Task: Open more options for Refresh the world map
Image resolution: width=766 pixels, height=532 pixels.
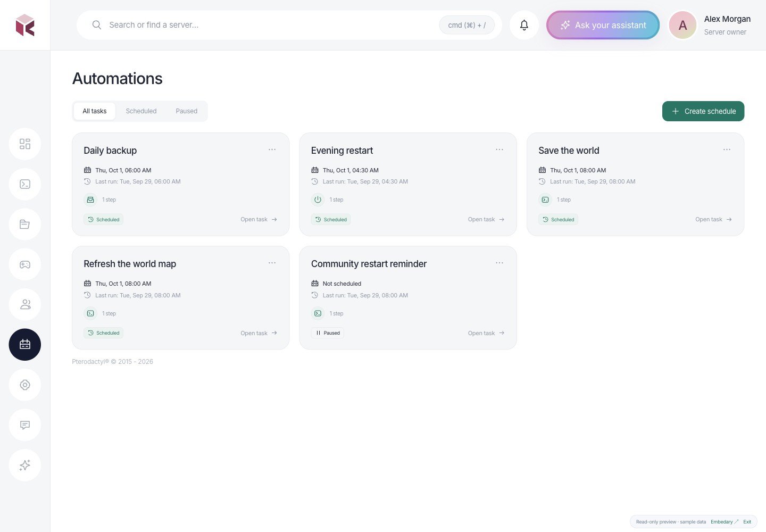Action: pos(272,263)
